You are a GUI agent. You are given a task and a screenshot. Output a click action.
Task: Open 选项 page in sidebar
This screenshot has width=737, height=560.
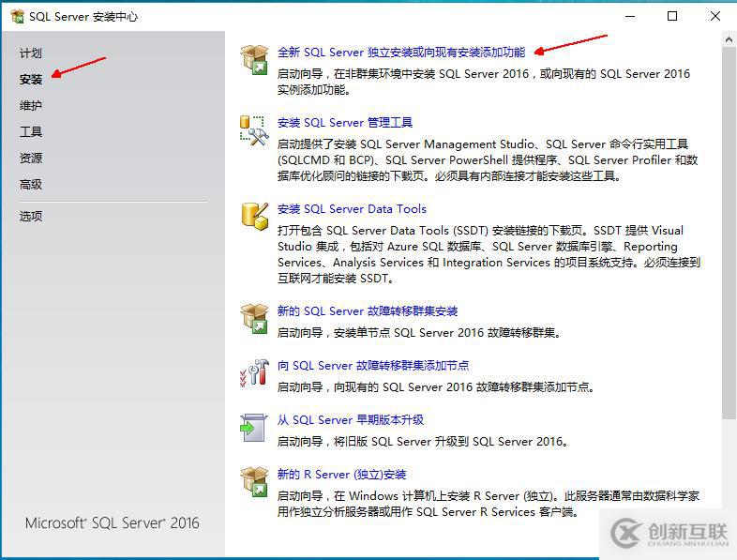[31, 217]
